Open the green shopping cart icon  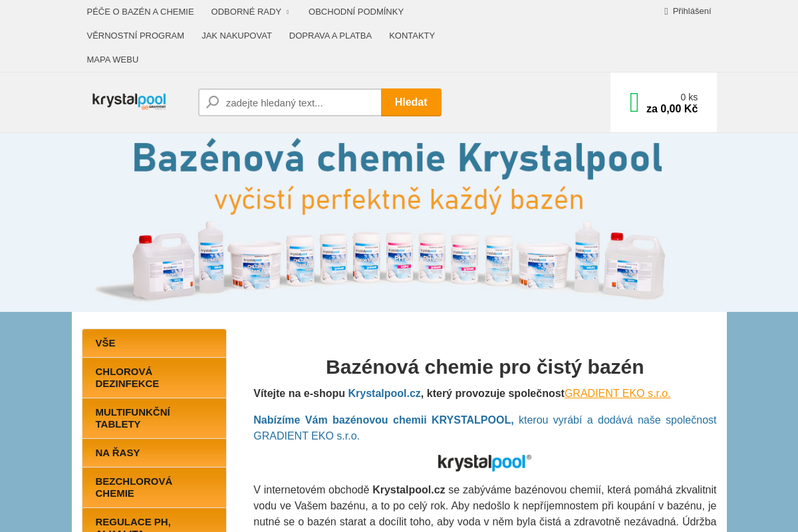[632, 101]
